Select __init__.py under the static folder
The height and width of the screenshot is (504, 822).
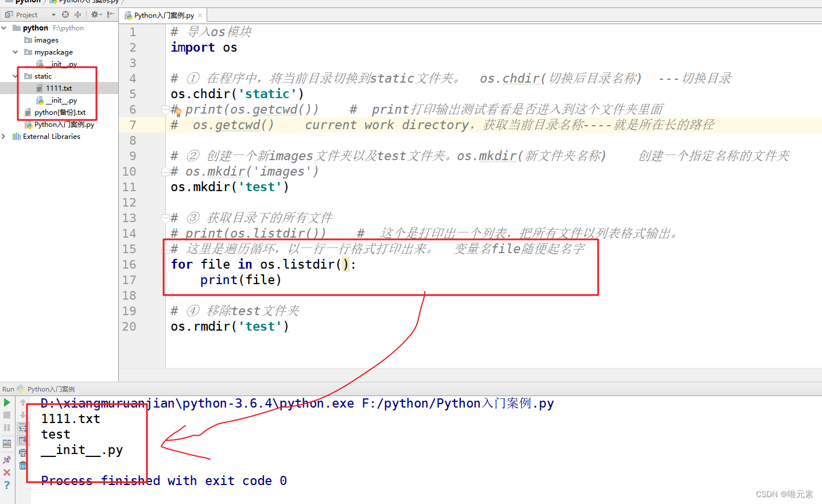tap(57, 100)
